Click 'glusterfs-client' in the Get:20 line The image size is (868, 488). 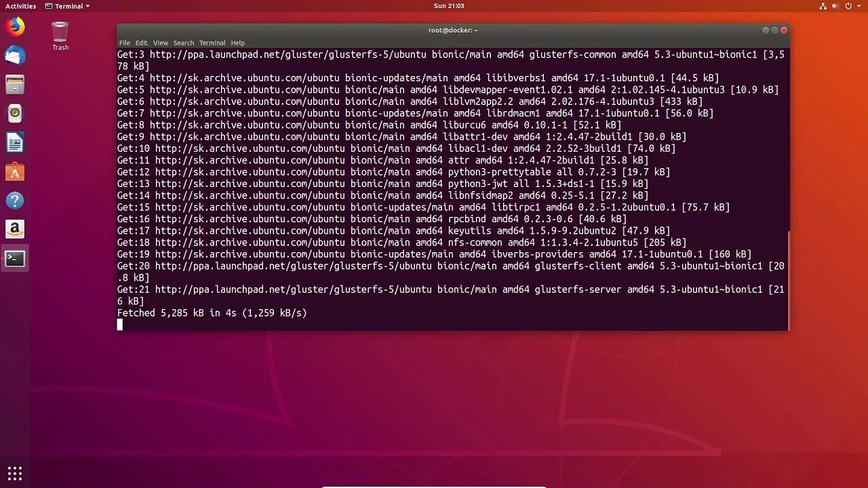pyautogui.click(x=578, y=266)
